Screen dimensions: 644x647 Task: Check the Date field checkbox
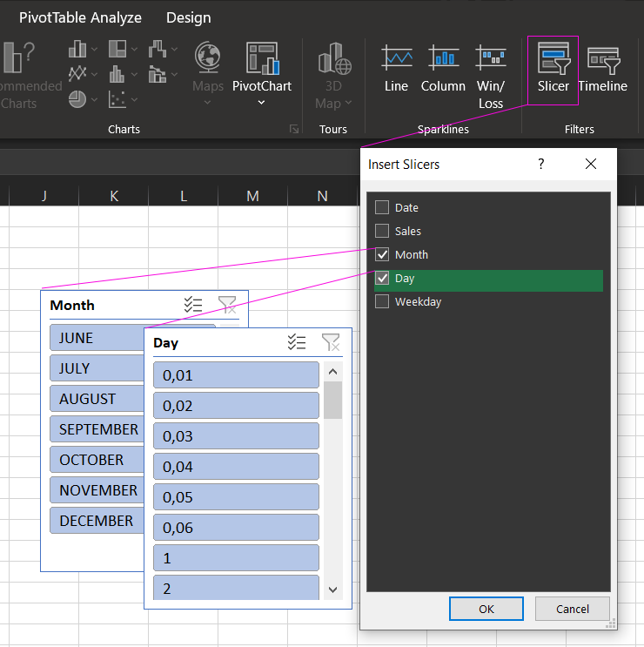[381, 207]
